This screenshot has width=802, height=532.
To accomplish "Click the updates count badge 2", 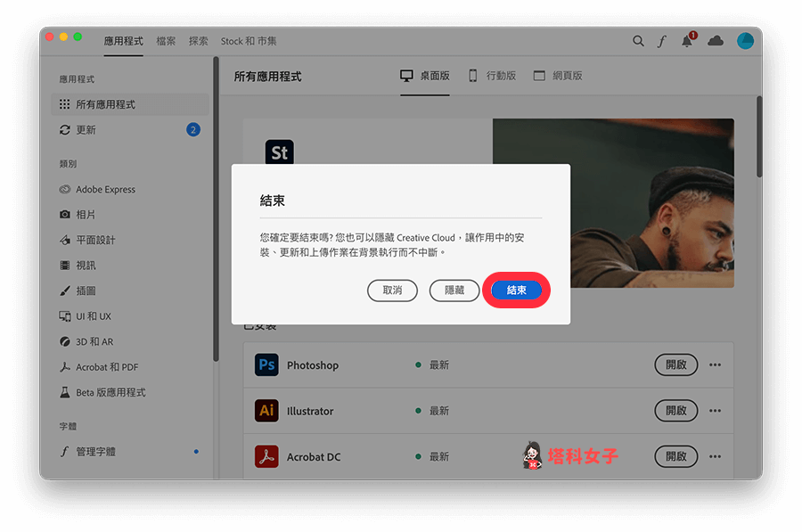I will 193,130.
